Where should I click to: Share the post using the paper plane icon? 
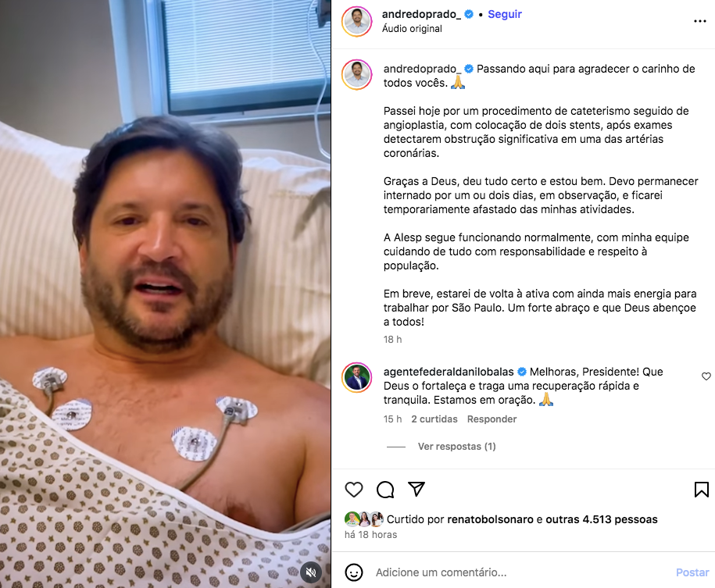[416, 489]
